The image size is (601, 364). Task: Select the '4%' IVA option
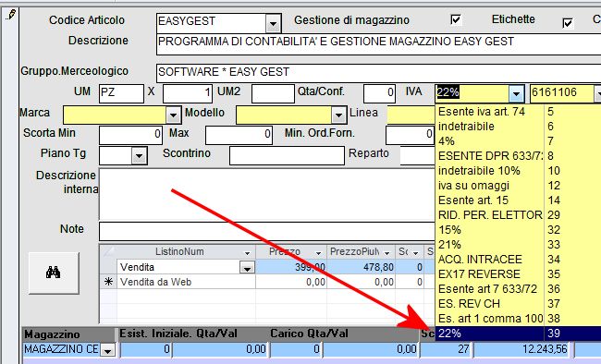[518, 141]
